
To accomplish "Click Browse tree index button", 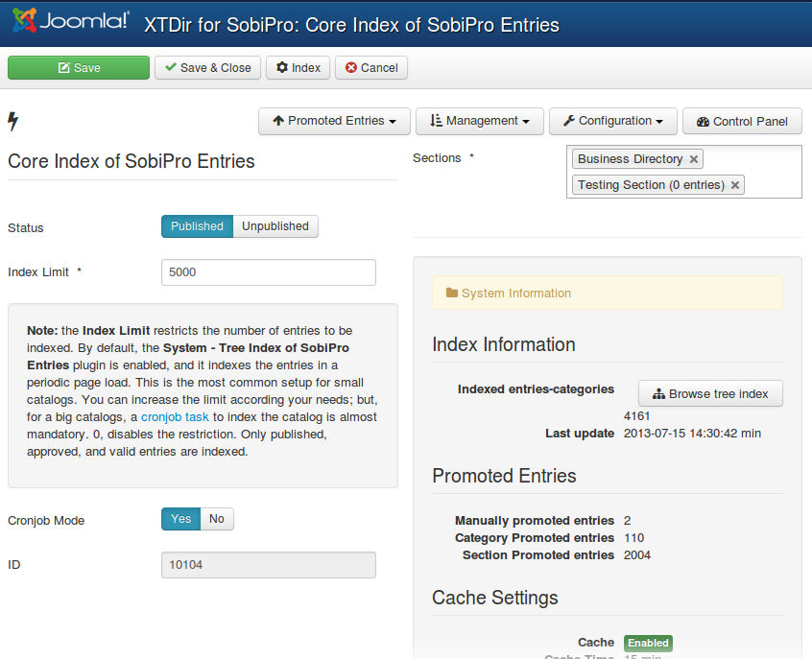I will coord(710,394).
